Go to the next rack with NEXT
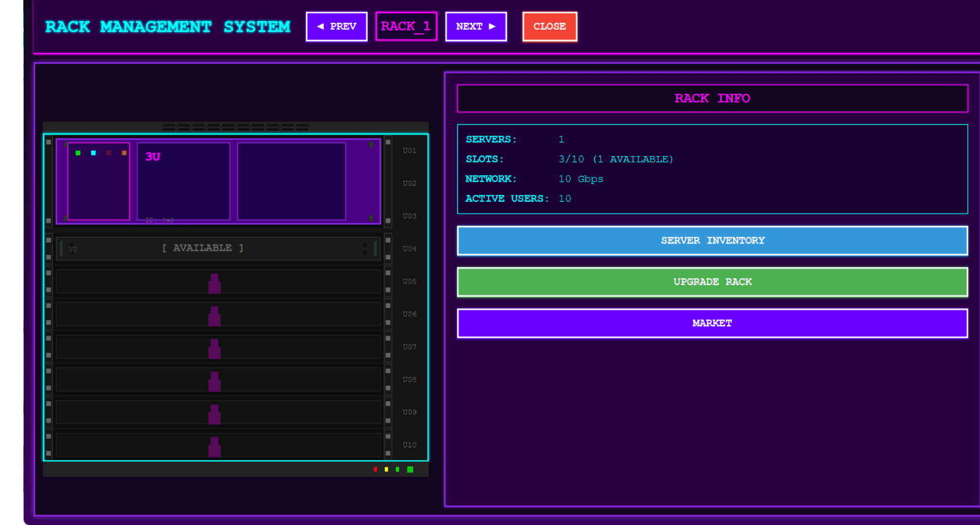The width and height of the screenshot is (980, 525). tap(476, 27)
